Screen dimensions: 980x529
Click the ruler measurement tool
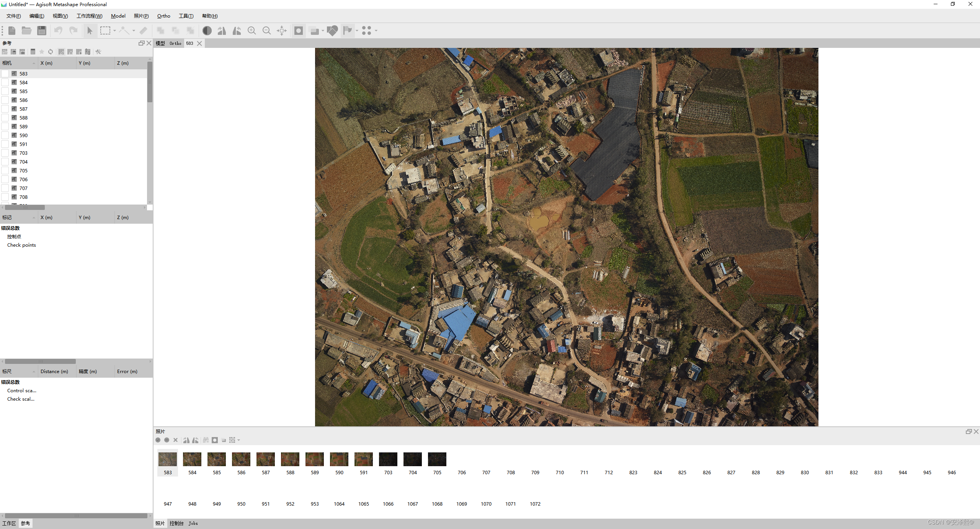(144, 31)
